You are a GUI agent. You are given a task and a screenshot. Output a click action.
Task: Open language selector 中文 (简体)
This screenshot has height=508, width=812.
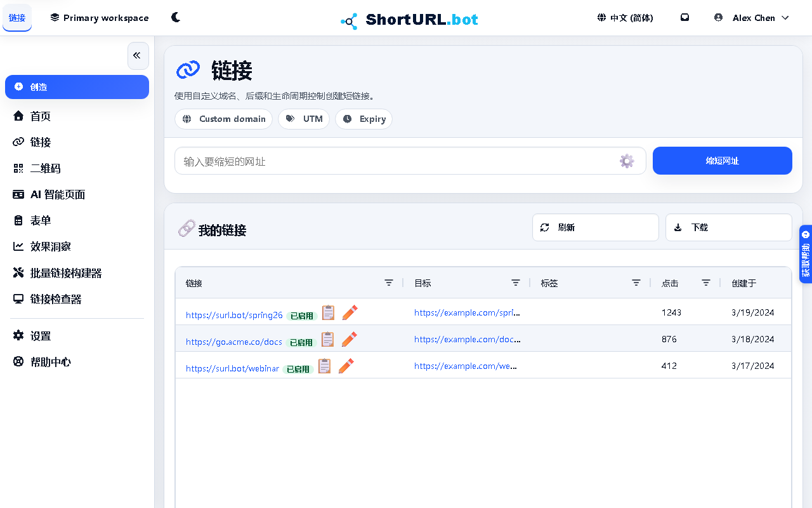click(x=625, y=18)
